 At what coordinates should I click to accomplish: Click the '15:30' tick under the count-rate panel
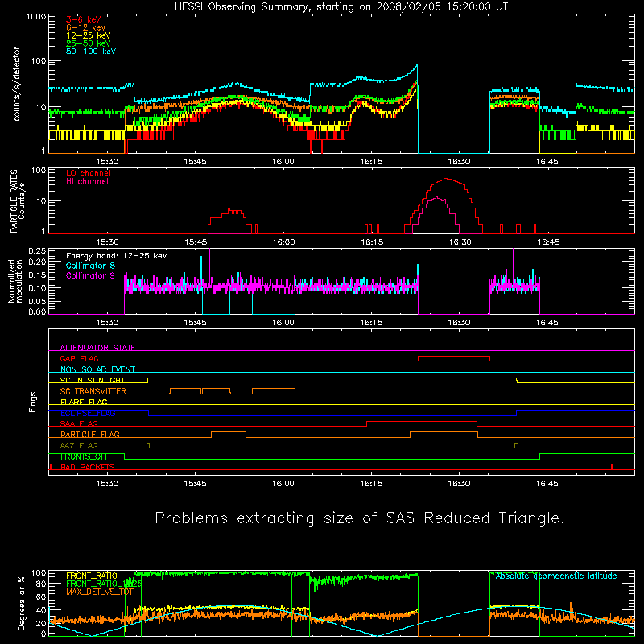107,162
